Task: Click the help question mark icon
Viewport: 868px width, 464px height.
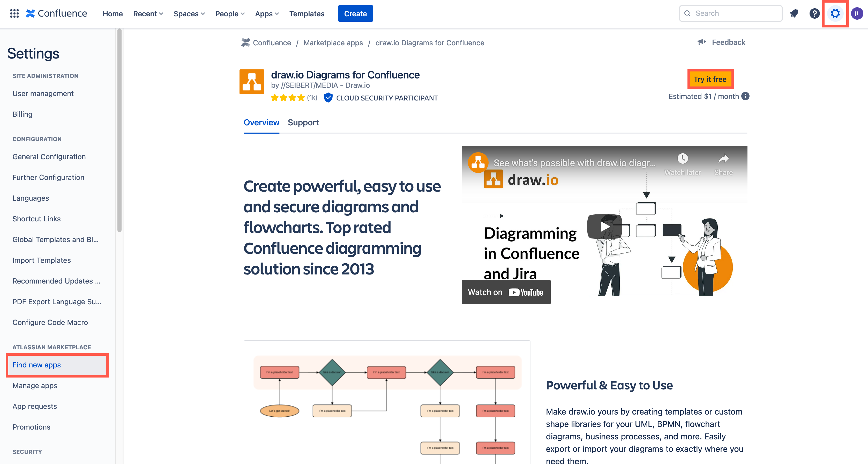Action: click(x=814, y=13)
